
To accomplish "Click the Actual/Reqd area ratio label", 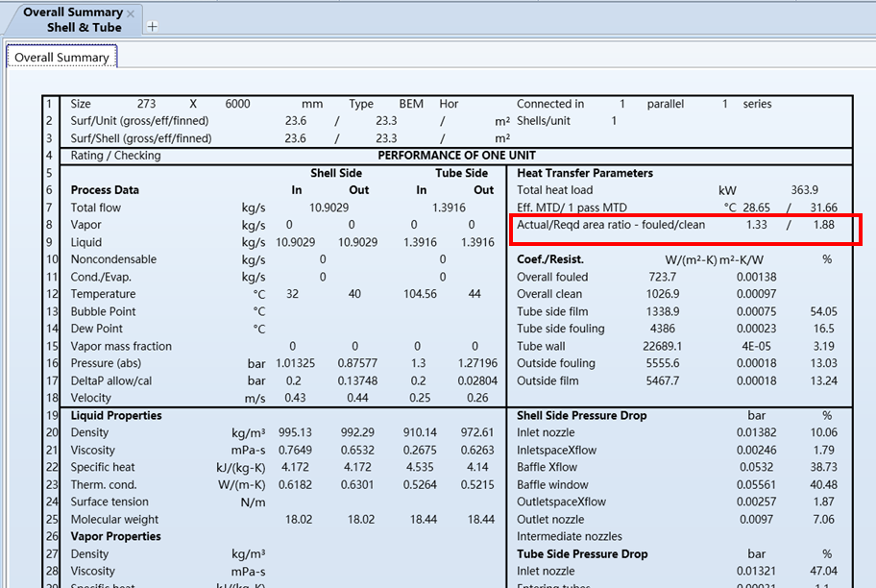I will click(x=611, y=225).
